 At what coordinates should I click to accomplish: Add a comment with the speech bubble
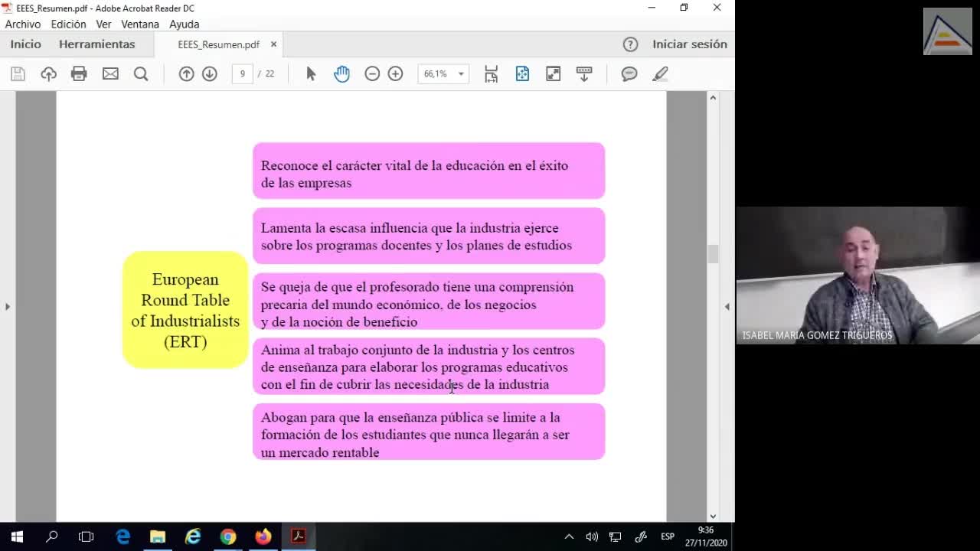pyautogui.click(x=629, y=73)
